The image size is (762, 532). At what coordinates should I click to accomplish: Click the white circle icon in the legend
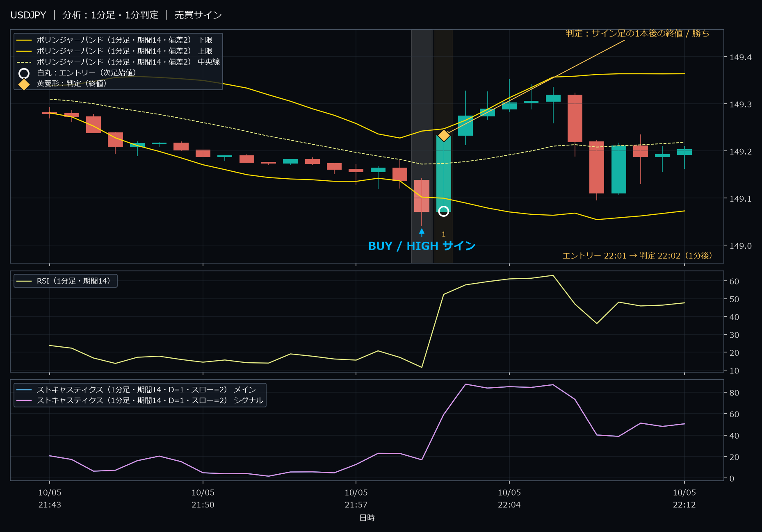24,73
